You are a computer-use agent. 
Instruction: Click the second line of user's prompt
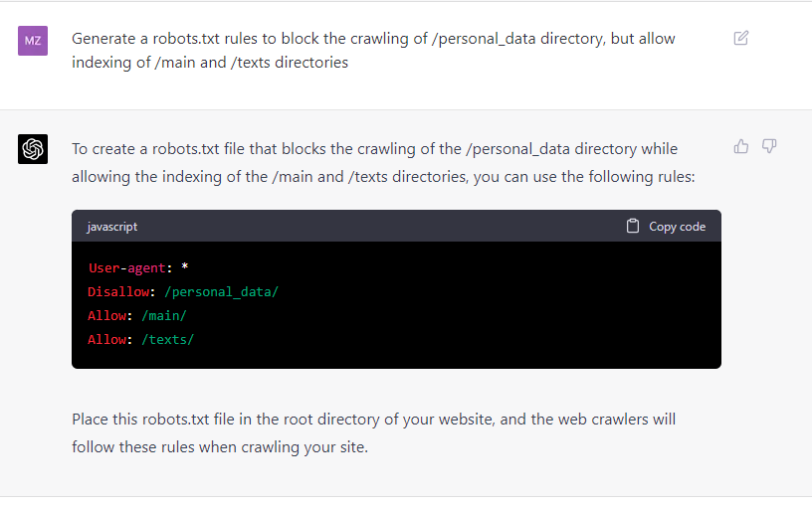[210, 62]
